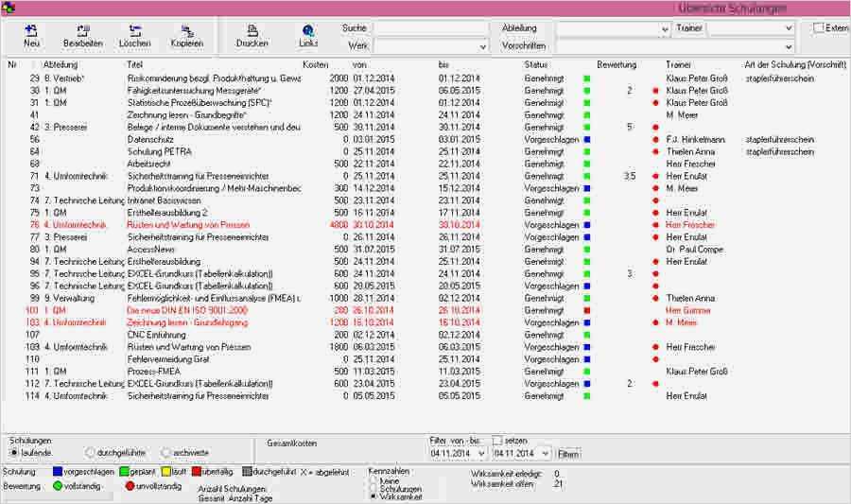851x504 pixels.
Task: Enable the Extern checkbox
Action: click(819, 27)
